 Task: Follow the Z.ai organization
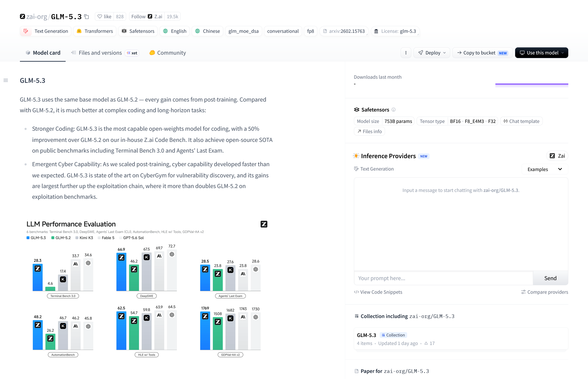pos(147,17)
